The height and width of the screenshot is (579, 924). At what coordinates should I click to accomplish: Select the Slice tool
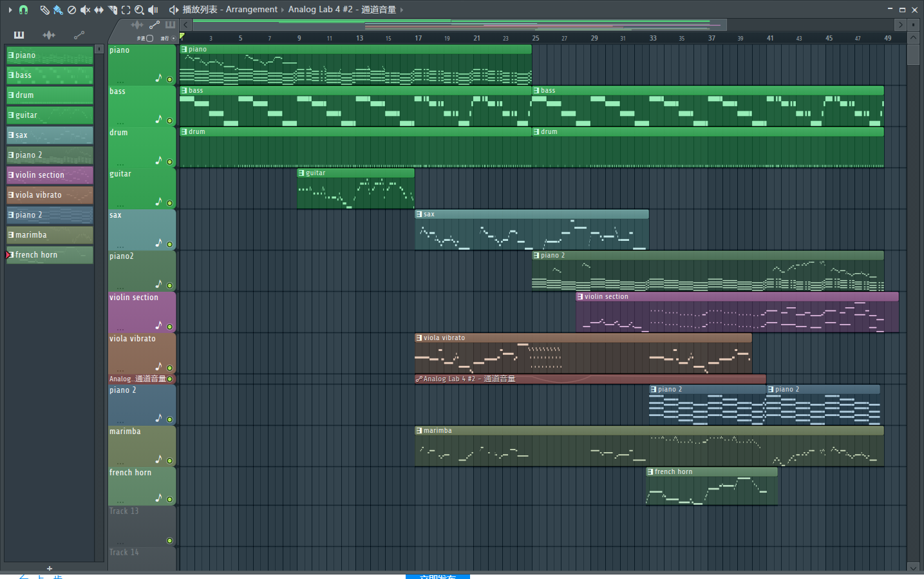(113, 10)
